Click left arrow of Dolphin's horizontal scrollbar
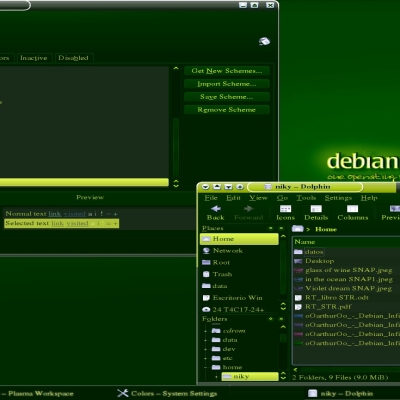Screen dimensions: 400x400 pos(295,370)
